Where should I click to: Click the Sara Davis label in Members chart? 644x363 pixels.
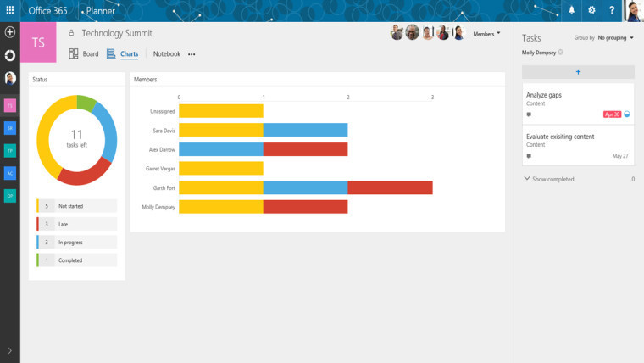click(164, 131)
